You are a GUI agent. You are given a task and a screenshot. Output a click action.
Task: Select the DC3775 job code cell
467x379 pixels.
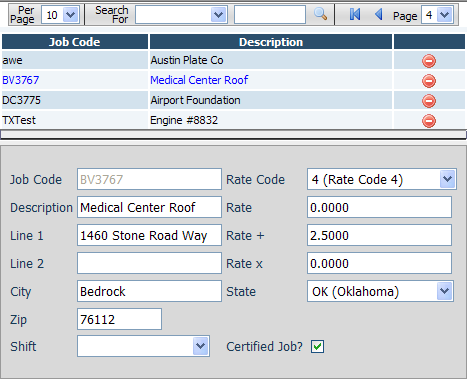(75, 100)
